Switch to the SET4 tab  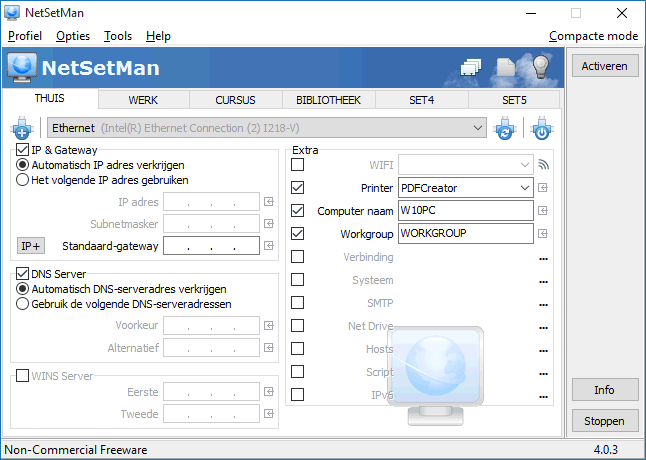point(421,100)
